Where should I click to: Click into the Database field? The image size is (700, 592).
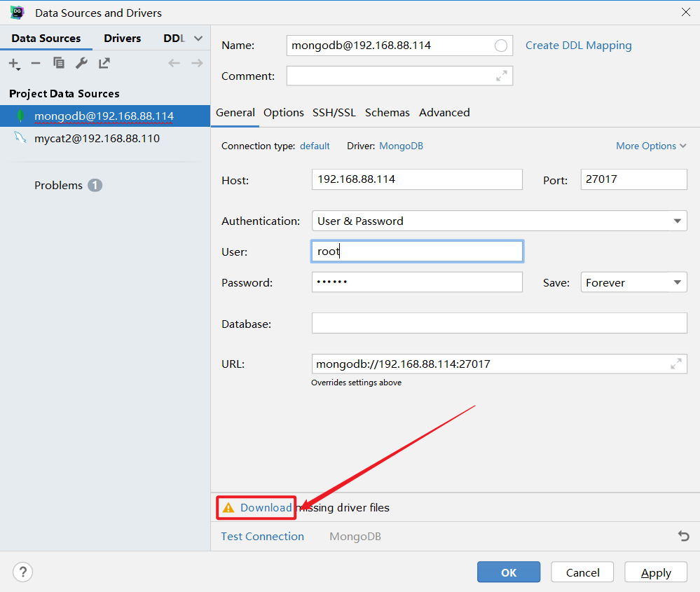[499, 323]
